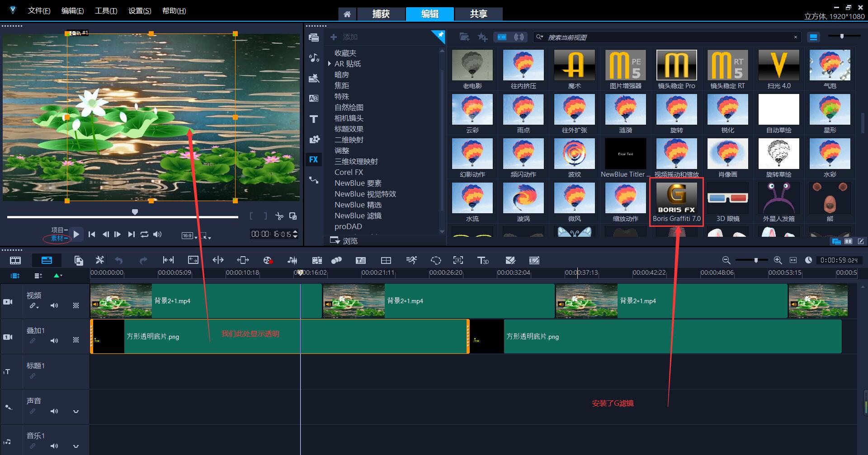Adjust the library thumbnail size slider
This screenshot has width=868, height=455.
click(842, 36)
